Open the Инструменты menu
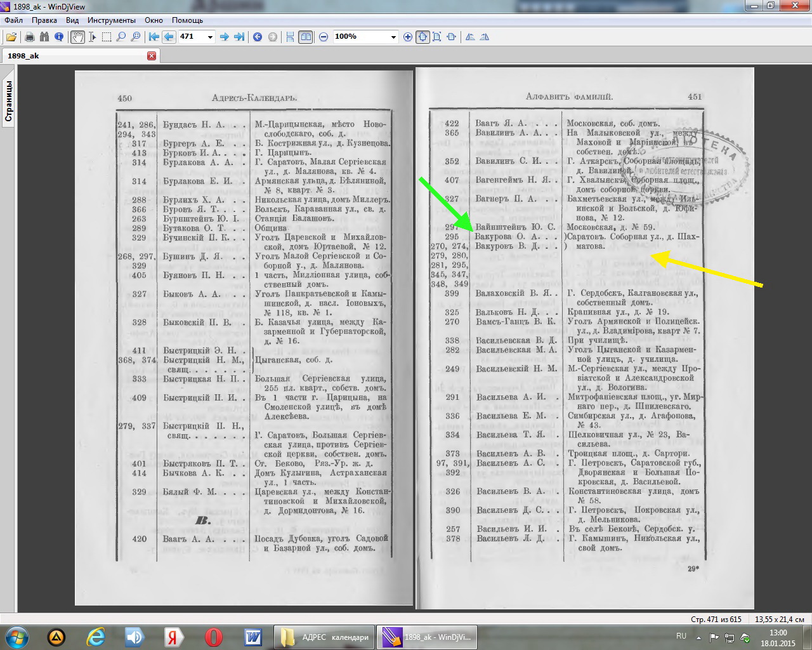 click(x=112, y=20)
